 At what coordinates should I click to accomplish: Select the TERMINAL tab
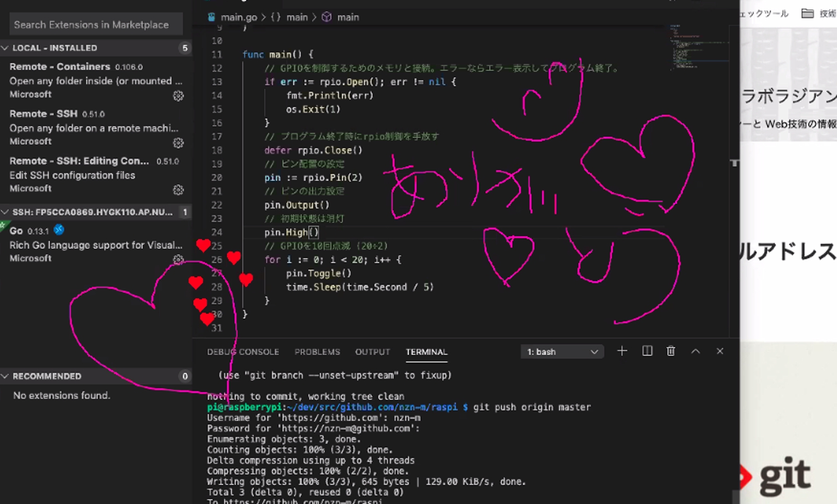click(426, 352)
